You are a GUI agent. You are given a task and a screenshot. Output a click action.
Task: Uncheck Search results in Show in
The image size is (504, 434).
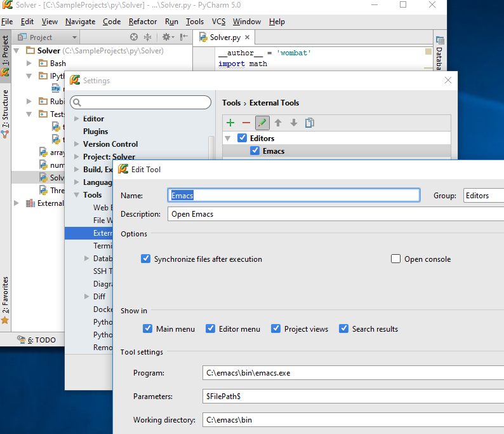343,329
